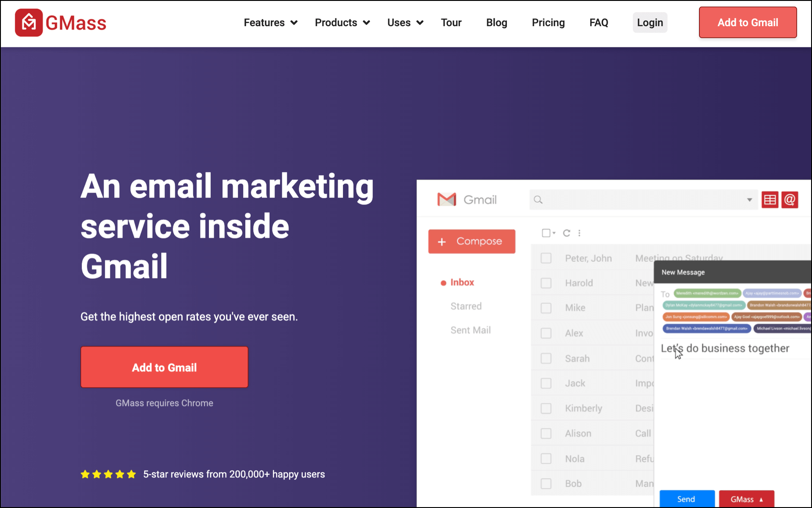The width and height of the screenshot is (812, 508).
Task: Select the orange Jon Sung recipient chip
Action: click(x=696, y=317)
